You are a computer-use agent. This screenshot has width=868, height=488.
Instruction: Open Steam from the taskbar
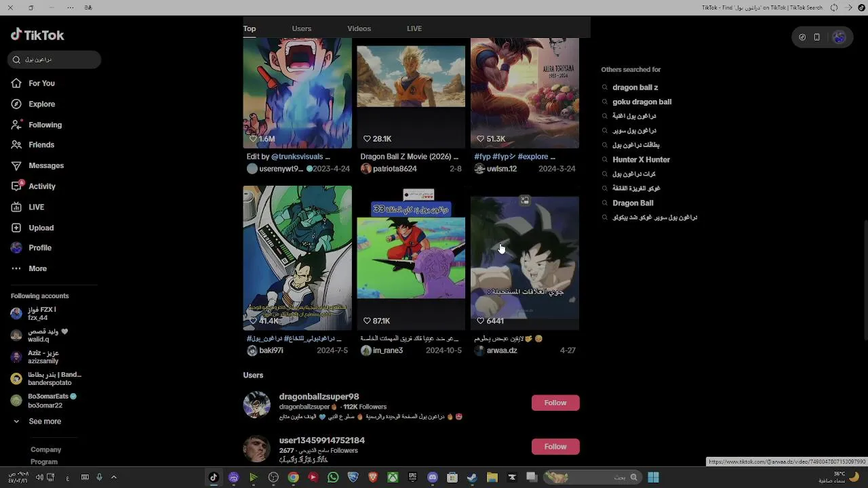[472, 477]
